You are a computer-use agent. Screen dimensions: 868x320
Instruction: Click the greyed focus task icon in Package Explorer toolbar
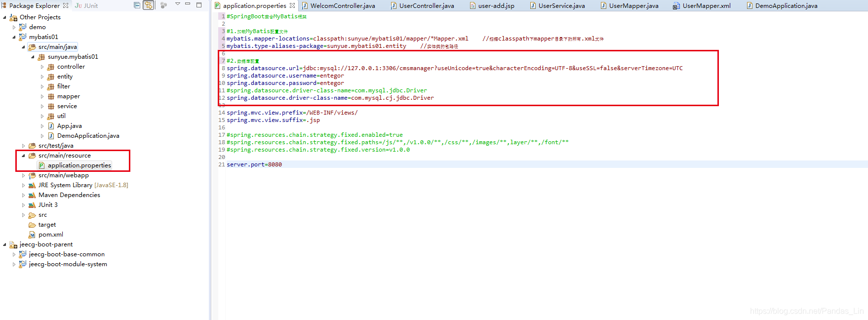pos(163,5)
